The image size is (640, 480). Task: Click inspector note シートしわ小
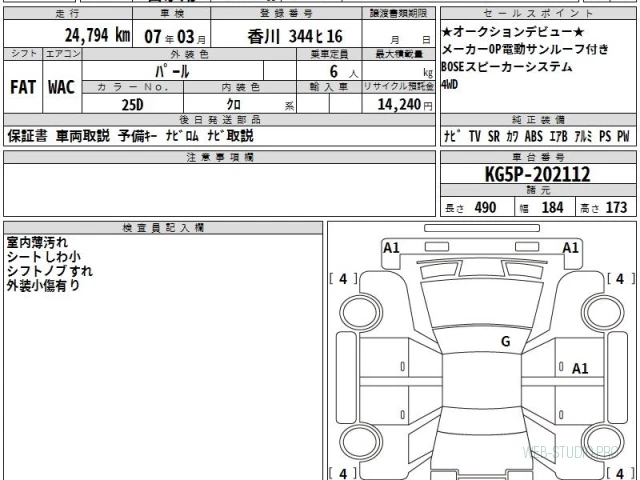(x=43, y=257)
